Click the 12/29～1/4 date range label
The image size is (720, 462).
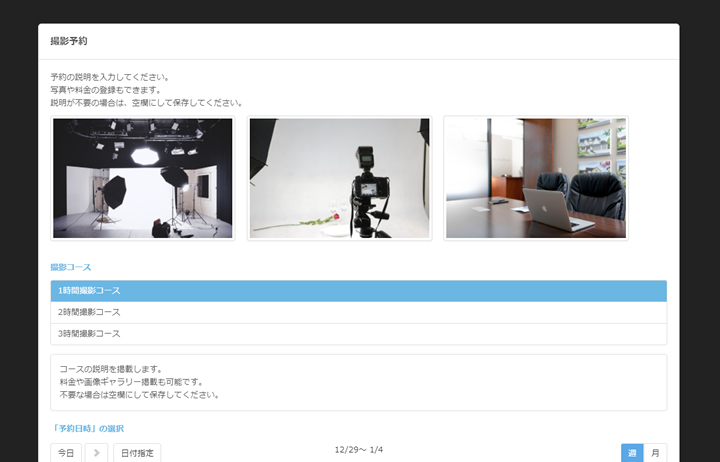(x=358, y=450)
